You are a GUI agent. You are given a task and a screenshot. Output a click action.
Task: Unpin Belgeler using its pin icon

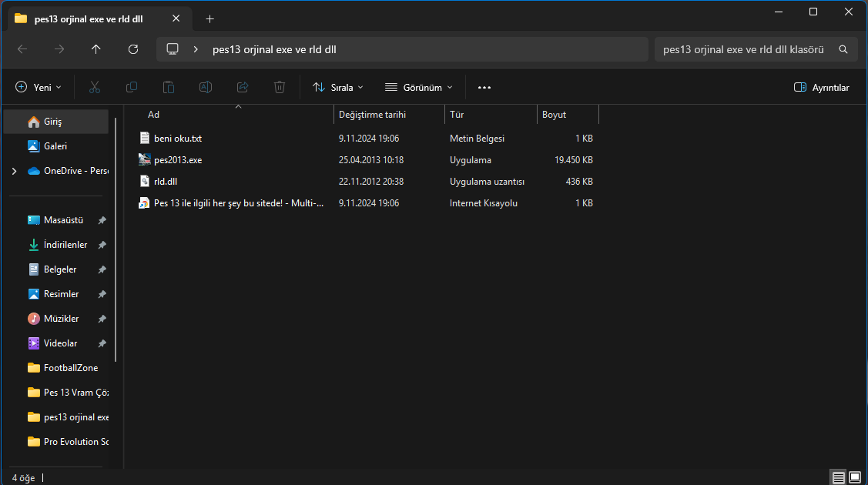coord(102,269)
